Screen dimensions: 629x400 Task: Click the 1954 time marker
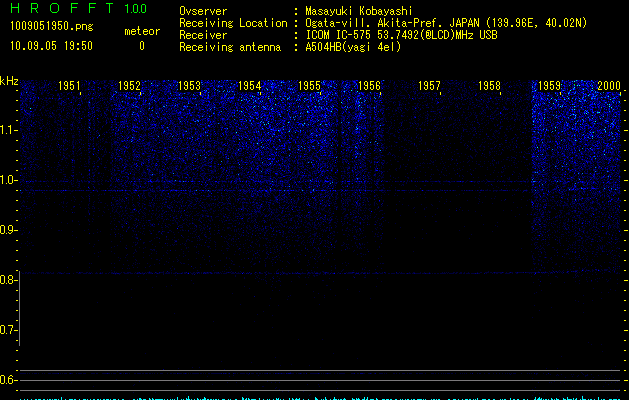[249, 86]
